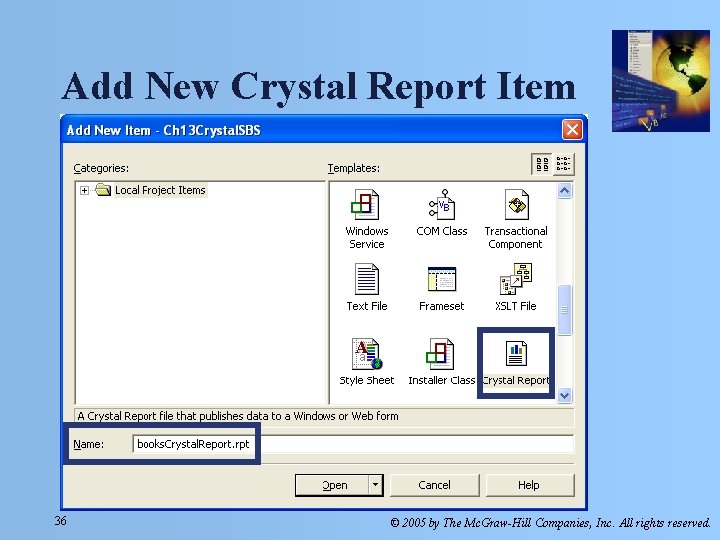This screenshot has height=540, width=720.
Task: Pick the Style Sheet template icon
Action: pyautogui.click(x=367, y=354)
